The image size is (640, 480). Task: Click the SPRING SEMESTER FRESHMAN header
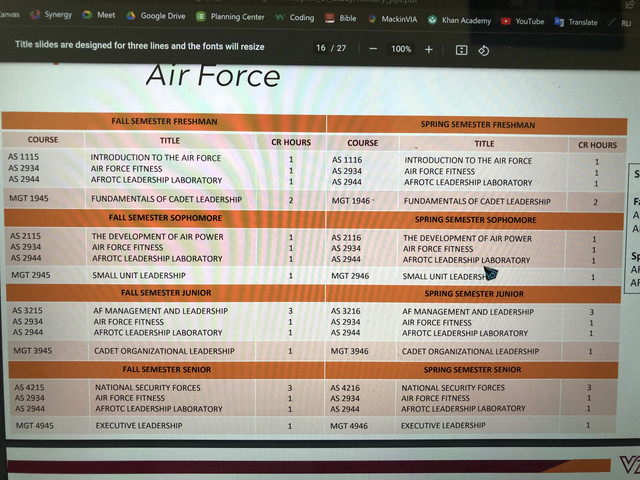pos(478,124)
